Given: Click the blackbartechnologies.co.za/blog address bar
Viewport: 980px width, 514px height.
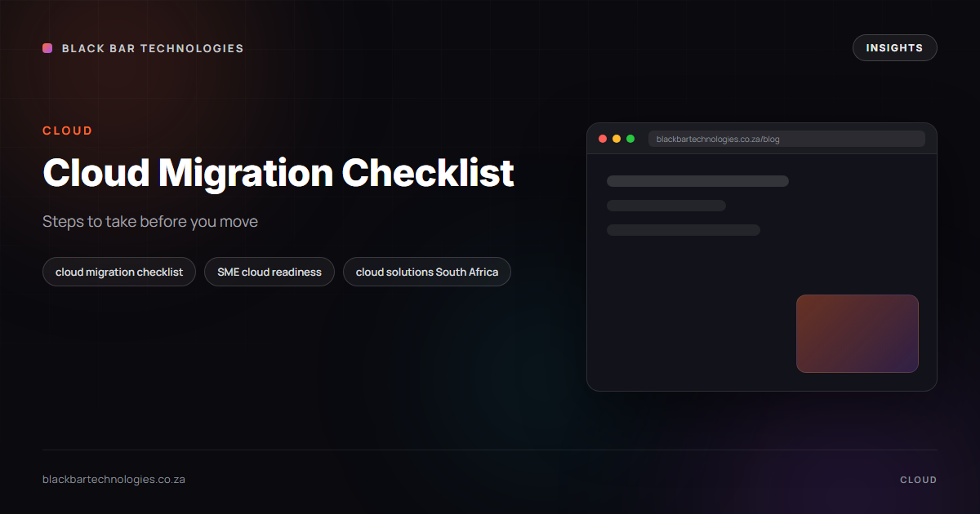Looking at the screenshot, I should (786, 139).
